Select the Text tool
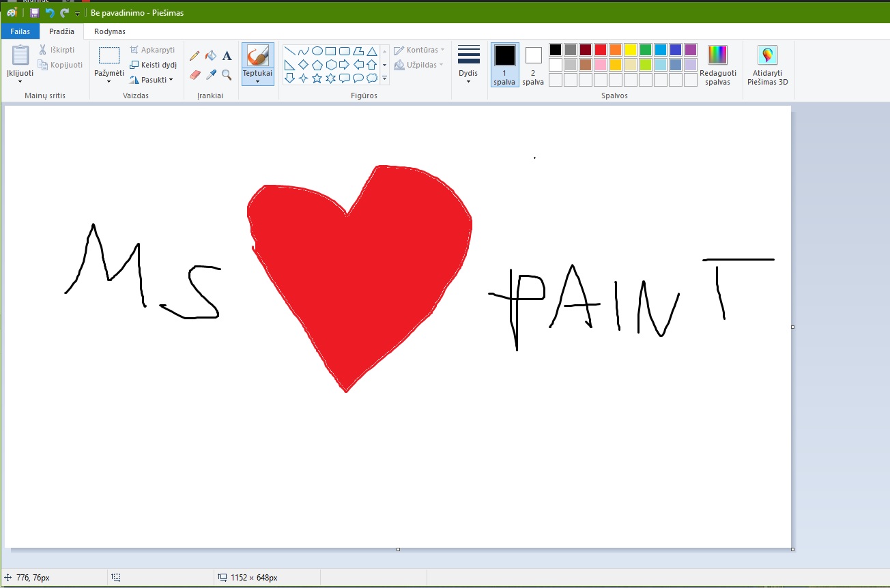 click(x=227, y=56)
